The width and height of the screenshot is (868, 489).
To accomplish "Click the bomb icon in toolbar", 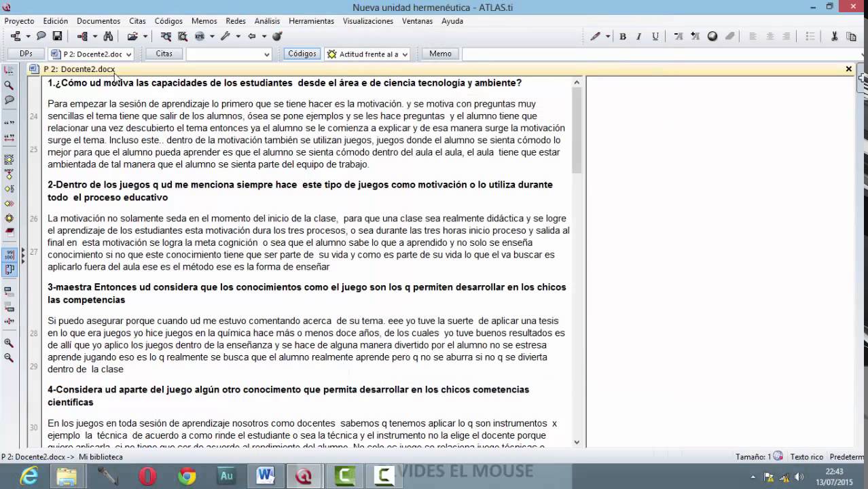I will tap(277, 36).
